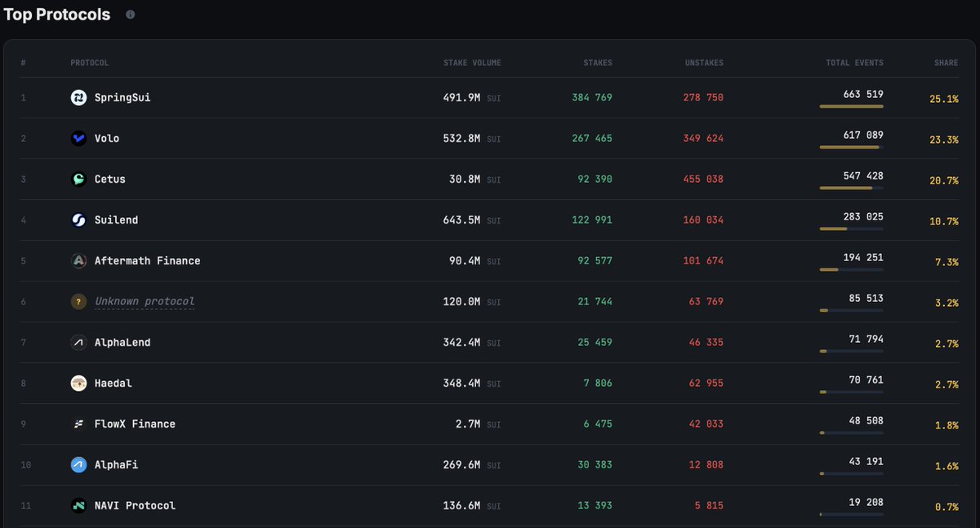Click the Protocol column header

point(90,63)
